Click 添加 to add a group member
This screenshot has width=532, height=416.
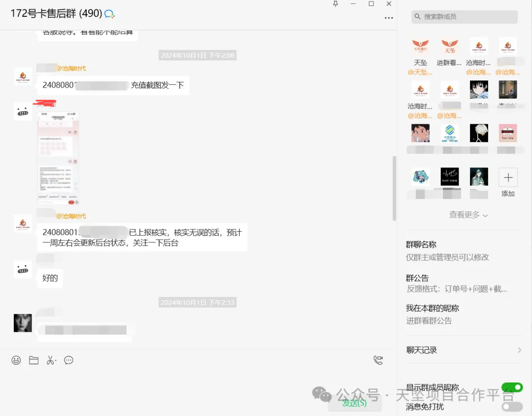[507, 177]
